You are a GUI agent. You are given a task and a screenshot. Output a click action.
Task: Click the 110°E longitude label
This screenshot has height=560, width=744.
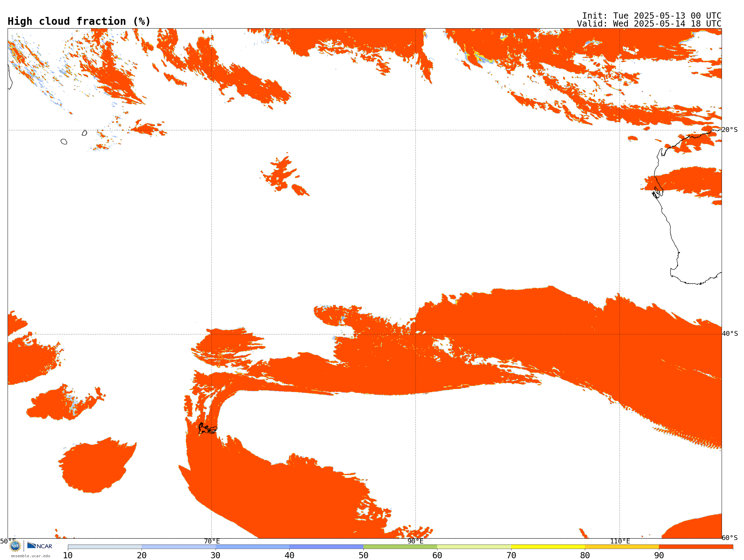[620, 541]
